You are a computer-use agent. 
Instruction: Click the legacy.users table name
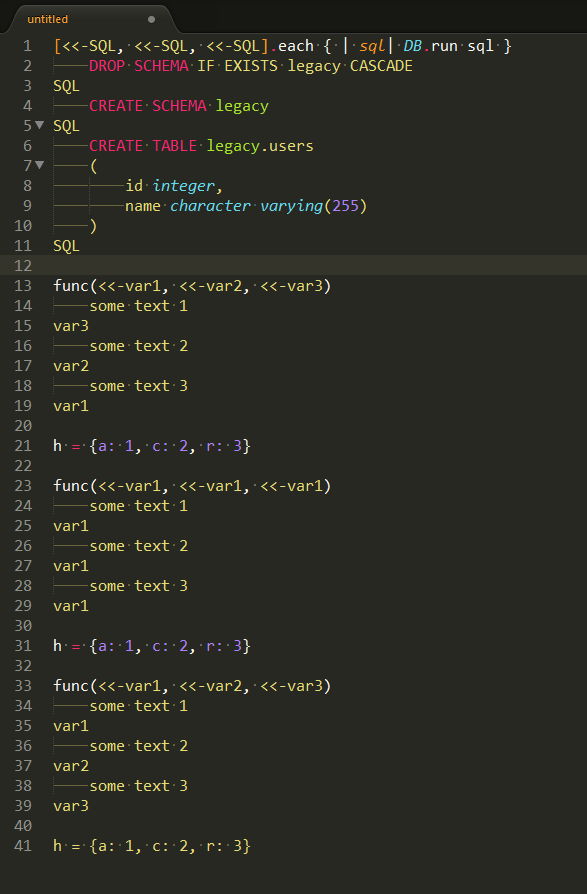tap(260, 146)
